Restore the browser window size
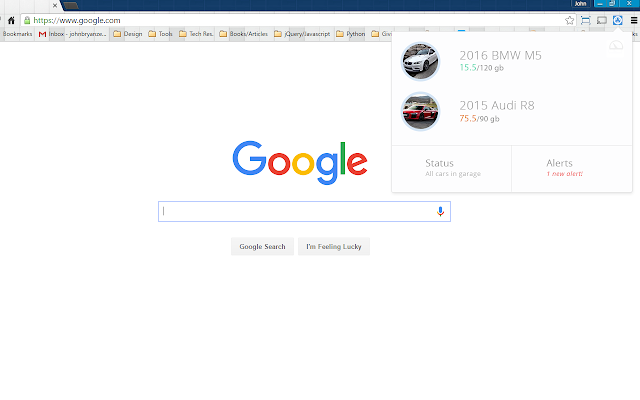The width and height of the screenshot is (640, 400). pos(612,4)
